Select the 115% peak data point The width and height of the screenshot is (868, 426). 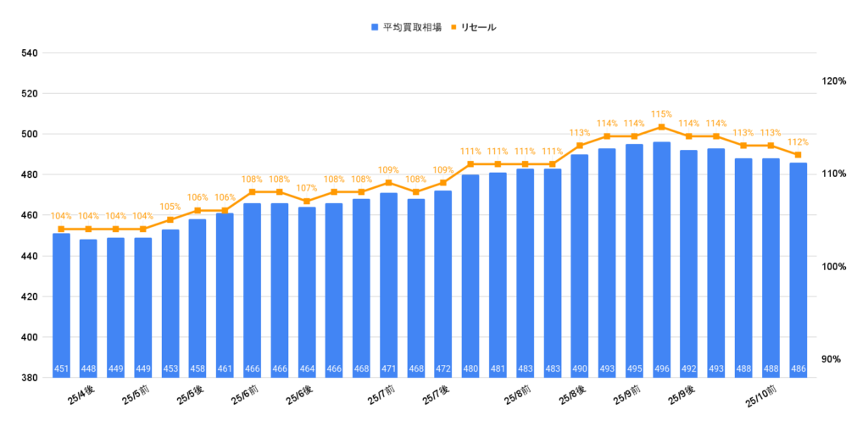(662, 127)
